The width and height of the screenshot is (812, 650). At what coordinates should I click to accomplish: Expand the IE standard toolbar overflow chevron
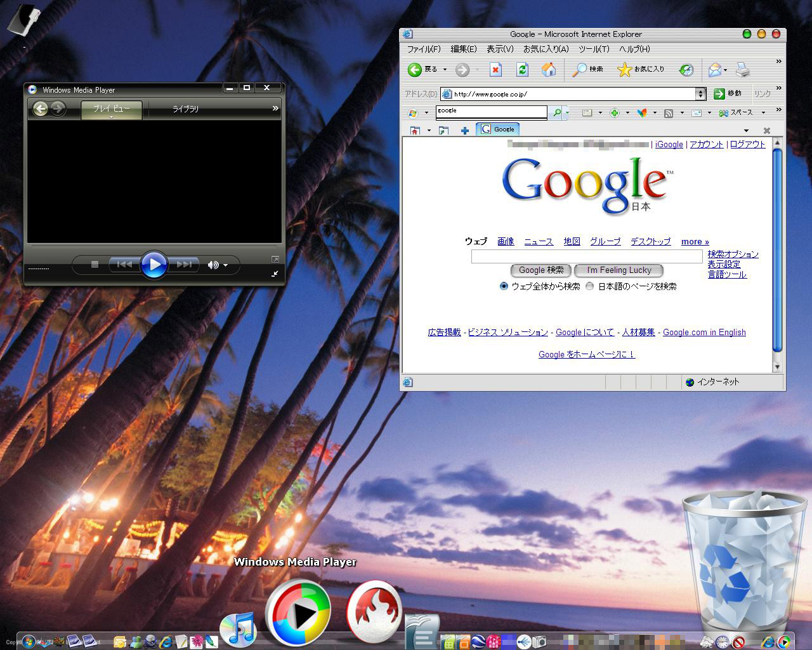coord(779,62)
